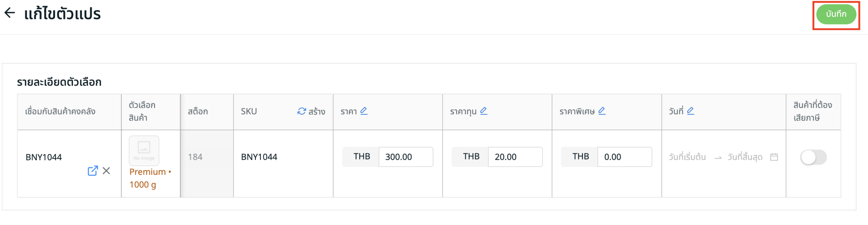Click the สร้าง generate SKU link text
Viewport: 868px width, 225px height.
click(x=317, y=112)
